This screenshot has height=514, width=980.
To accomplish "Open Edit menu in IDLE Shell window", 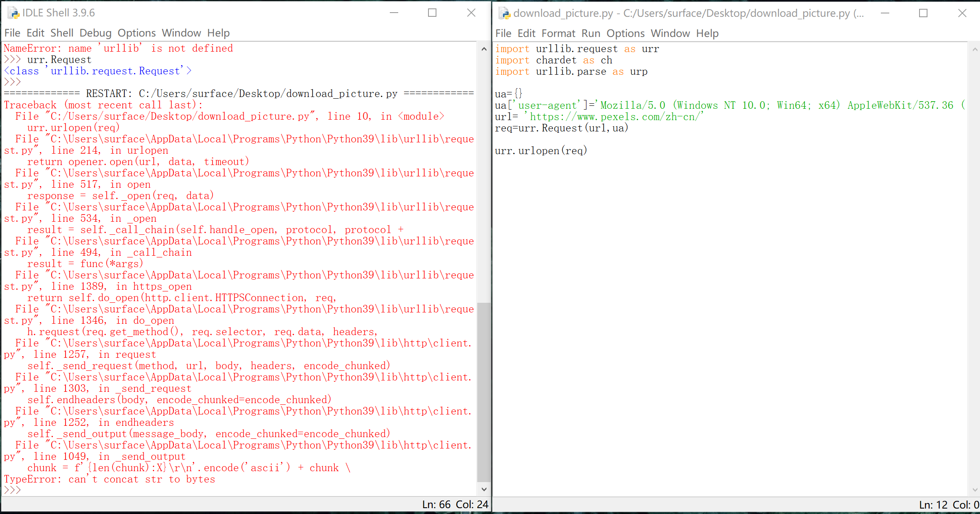I will tap(35, 33).
